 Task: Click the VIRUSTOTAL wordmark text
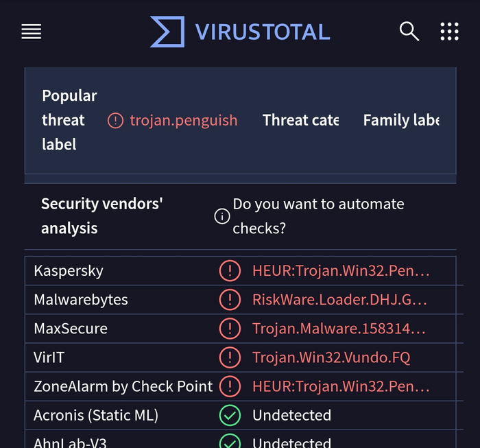pos(262,32)
